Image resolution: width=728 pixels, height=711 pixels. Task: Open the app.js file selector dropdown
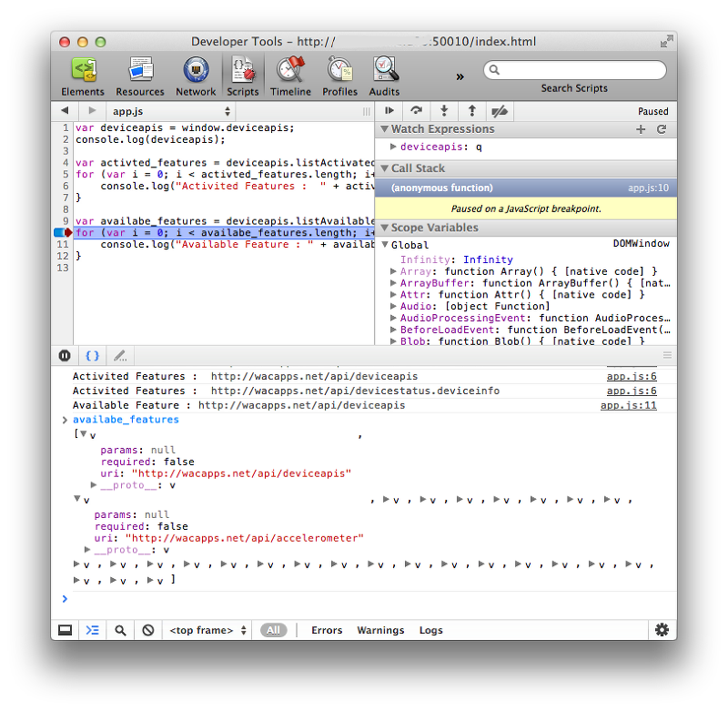pyautogui.click(x=171, y=111)
